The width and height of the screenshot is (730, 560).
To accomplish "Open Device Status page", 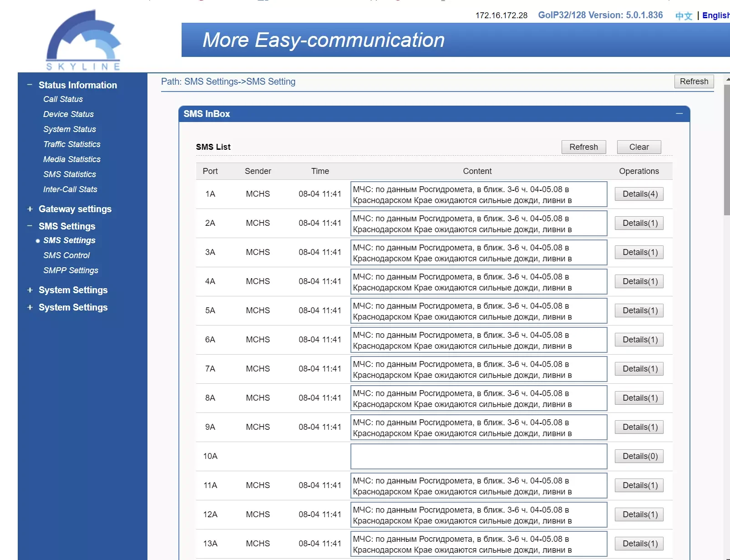I will coord(68,114).
